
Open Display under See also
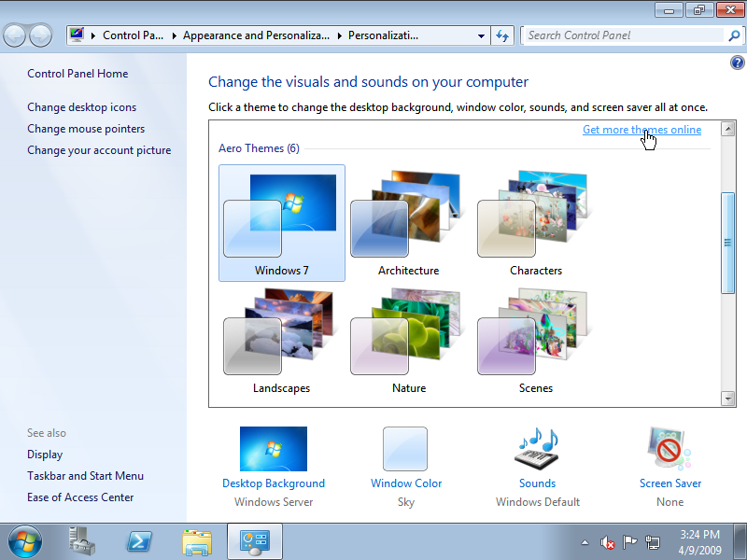[45, 455]
